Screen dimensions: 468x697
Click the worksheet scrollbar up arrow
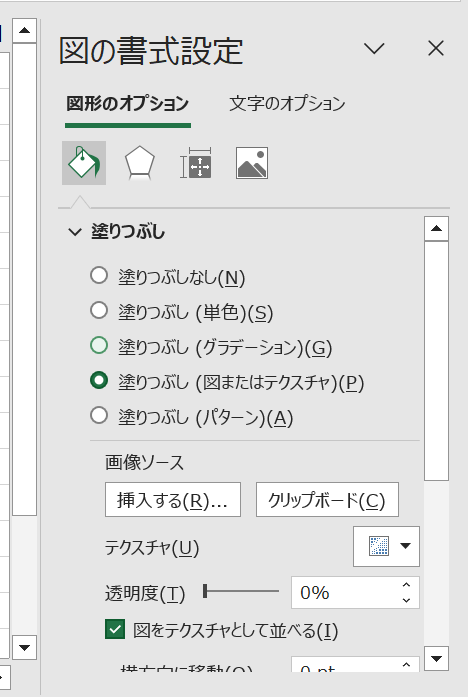(x=24, y=30)
